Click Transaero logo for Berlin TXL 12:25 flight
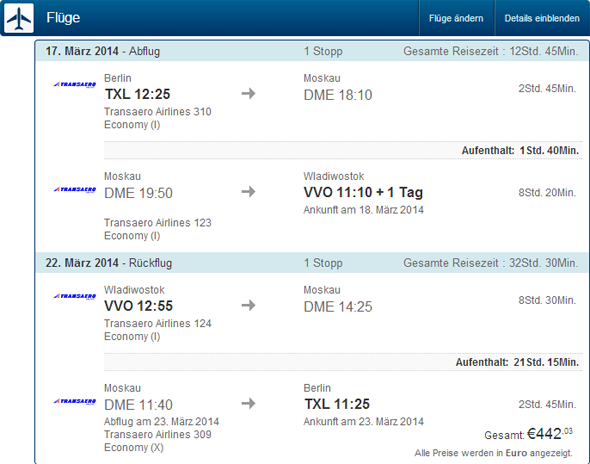The width and height of the screenshot is (590, 464). tap(75, 85)
